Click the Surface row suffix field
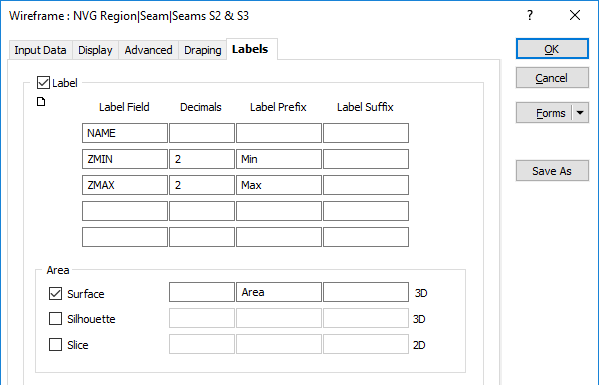Viewport: 601px width, 385px height. click(x=366, y=292)
